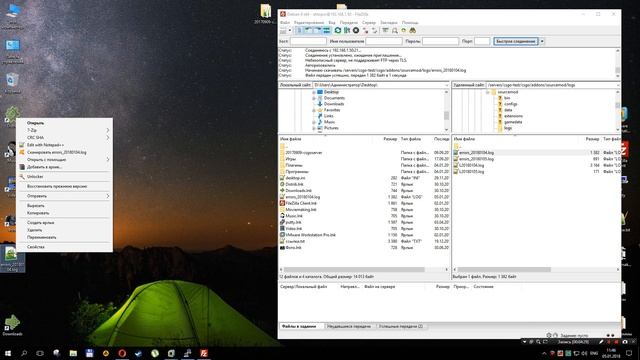Open quick connect history dropdown arrow

click(x=542, y=41)
